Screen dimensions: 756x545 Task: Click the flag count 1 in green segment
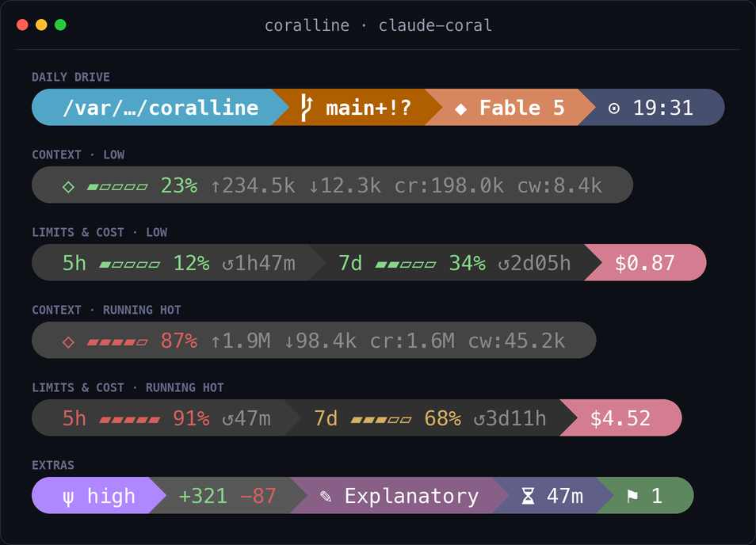point(657,496)
